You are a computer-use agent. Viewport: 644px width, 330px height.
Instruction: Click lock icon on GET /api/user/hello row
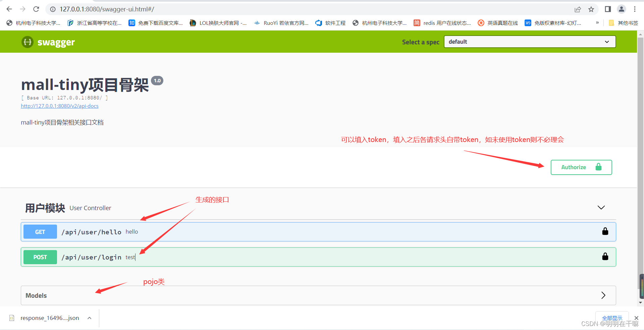605,231
